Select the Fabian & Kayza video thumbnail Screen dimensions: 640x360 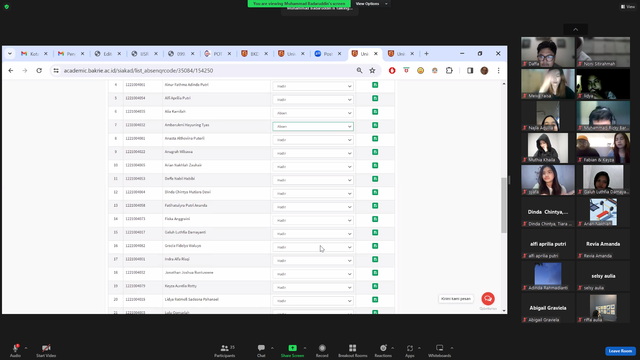coord(603,148)
